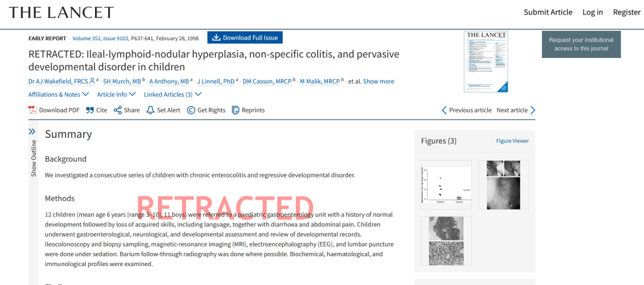Open Submit Article menu item

click(x=548, y=12)
